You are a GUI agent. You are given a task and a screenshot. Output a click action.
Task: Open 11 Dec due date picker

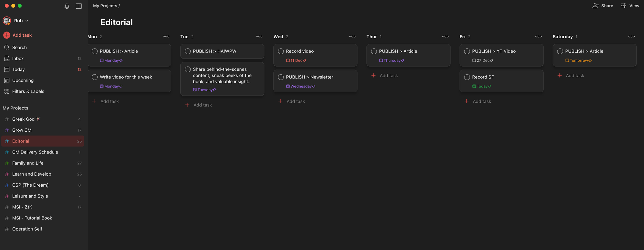click(296, 60)
